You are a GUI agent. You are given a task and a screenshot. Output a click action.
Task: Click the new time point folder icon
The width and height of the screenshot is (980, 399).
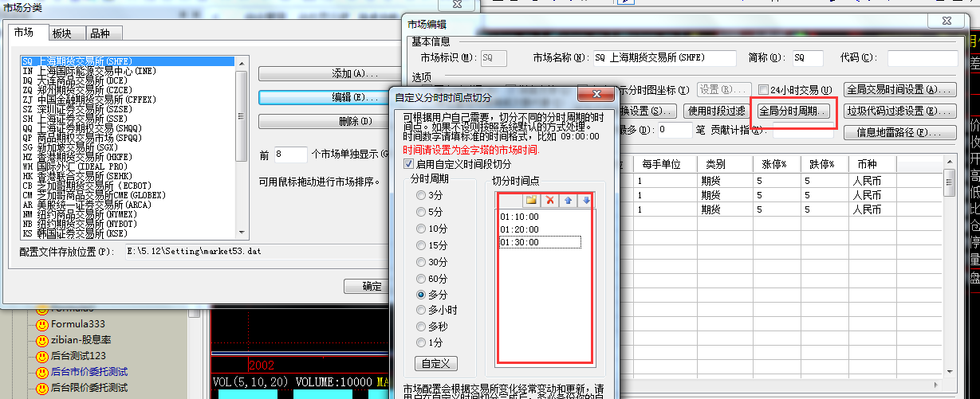point(531,200)
